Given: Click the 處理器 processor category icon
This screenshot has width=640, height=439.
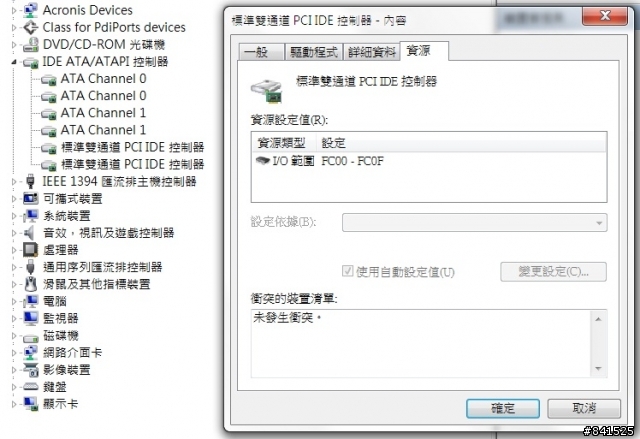Looking at the screenshot, I should click(31, 250).
